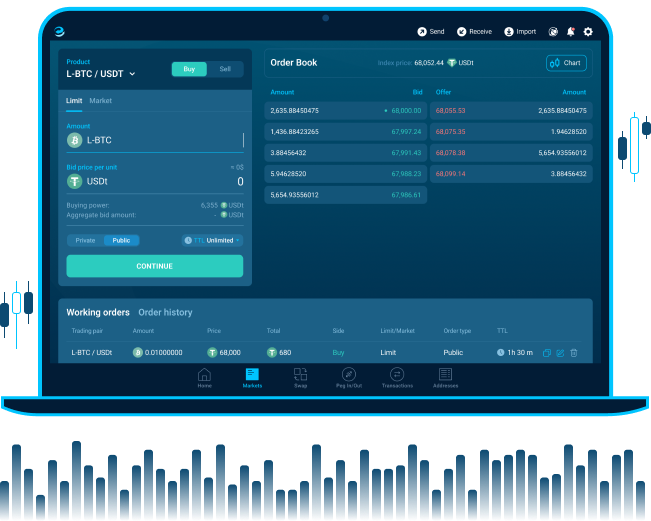Click the Offer column header in Order Book
This screenshot has width=651, height=521.
(x=443, y=92)
